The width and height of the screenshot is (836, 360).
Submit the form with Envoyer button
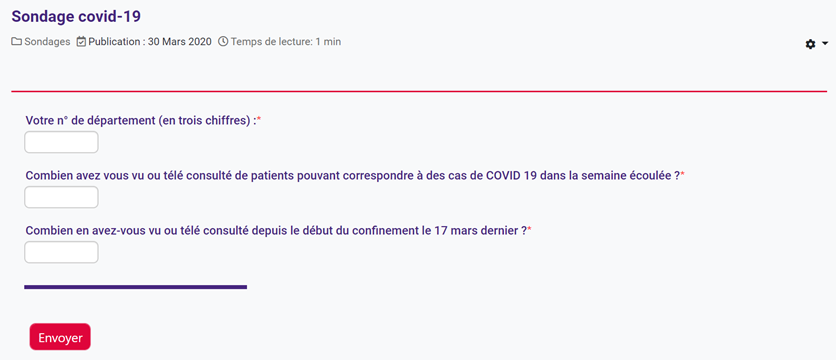[60, 337]
